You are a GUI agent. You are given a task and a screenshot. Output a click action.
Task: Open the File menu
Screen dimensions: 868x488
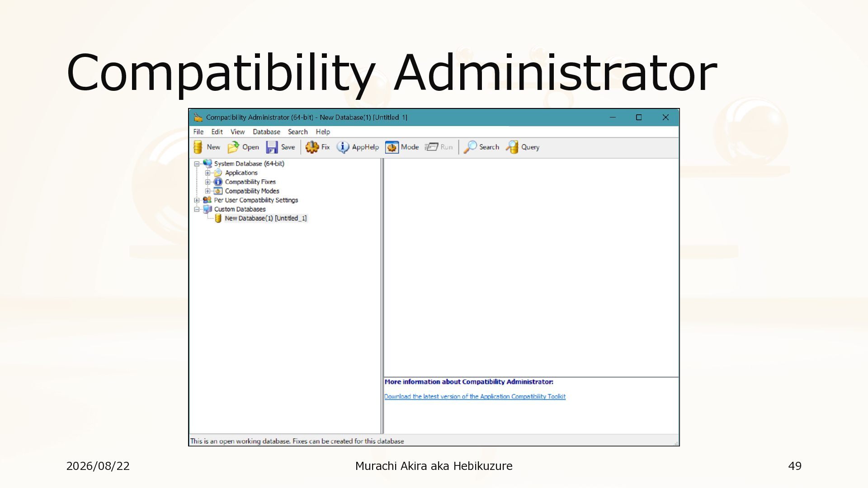[198, 132]
